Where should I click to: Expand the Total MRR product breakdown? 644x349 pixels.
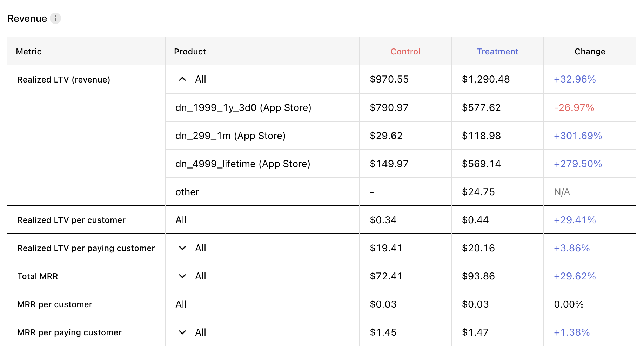point(182,276)
